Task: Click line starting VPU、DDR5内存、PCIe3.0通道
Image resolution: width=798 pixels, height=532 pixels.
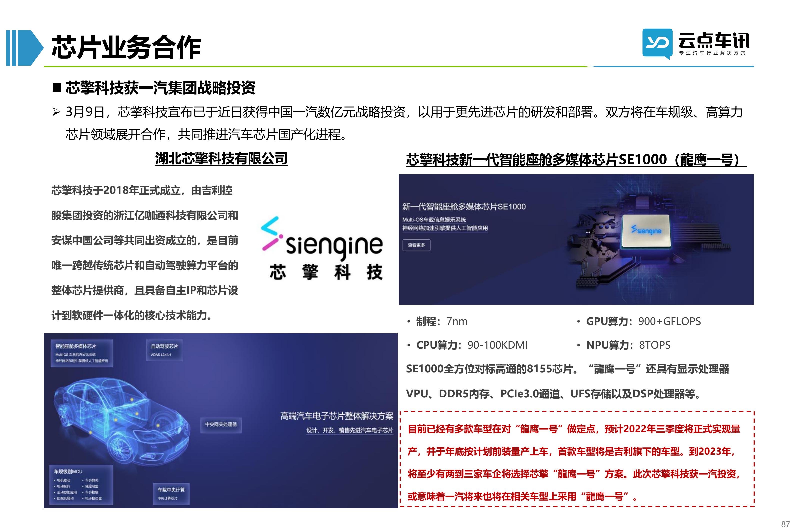Action: coord(553,394)
